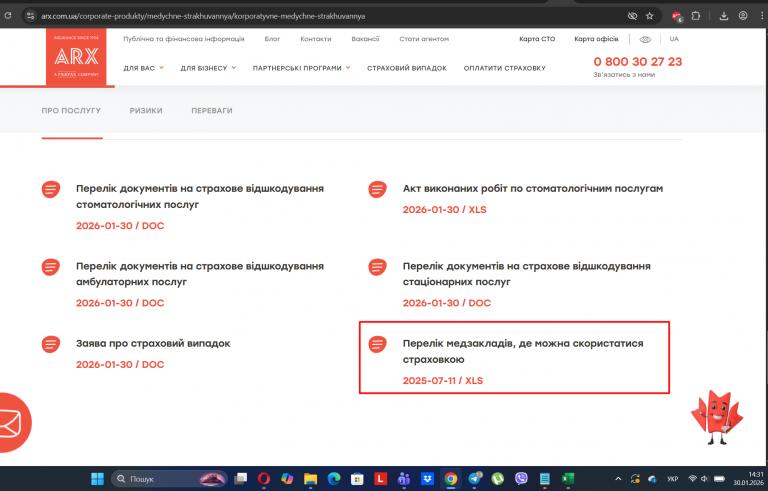Open the Windows Start menu
Viewport: 768px width, 491px height.
(97, 479)
